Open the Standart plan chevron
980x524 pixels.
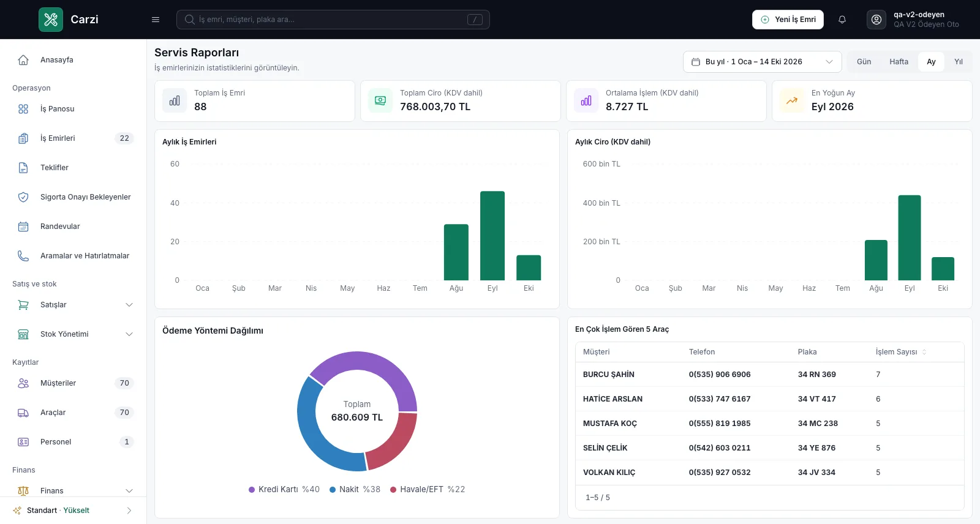129,511
